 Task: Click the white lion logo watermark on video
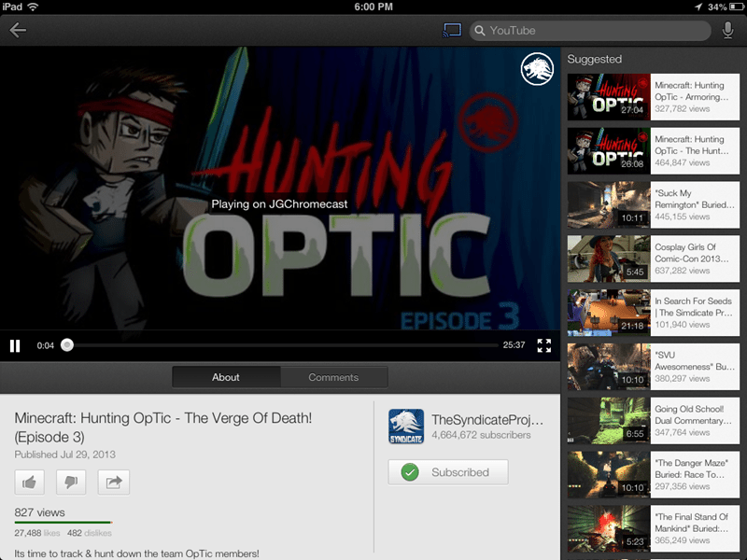[537, 69]
